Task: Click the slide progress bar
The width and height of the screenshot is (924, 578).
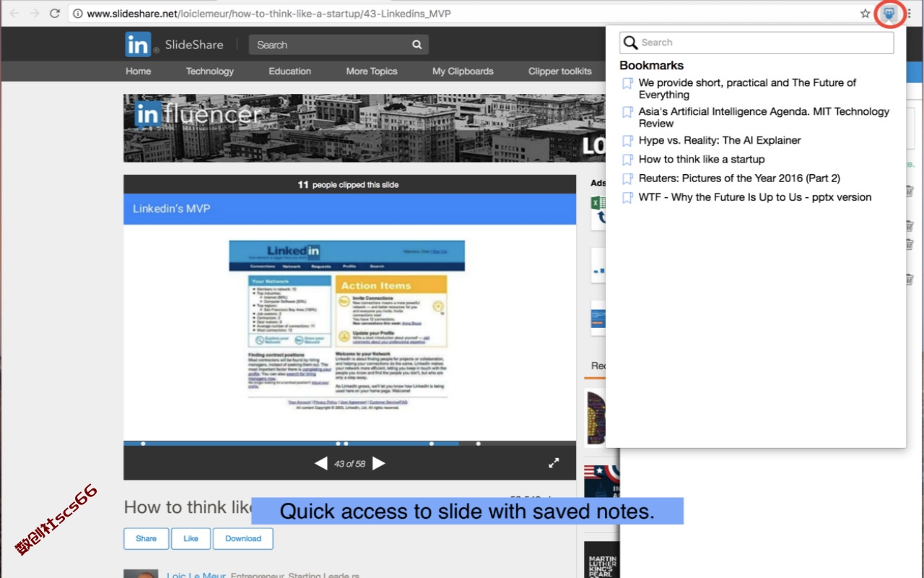Action: pyautogui.click(x=349, y=444)
